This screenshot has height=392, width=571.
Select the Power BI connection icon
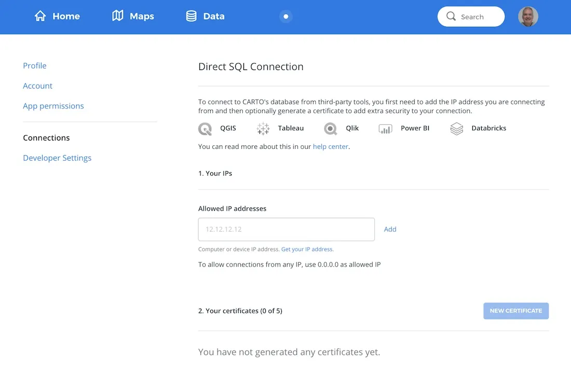tap(385, 129)
